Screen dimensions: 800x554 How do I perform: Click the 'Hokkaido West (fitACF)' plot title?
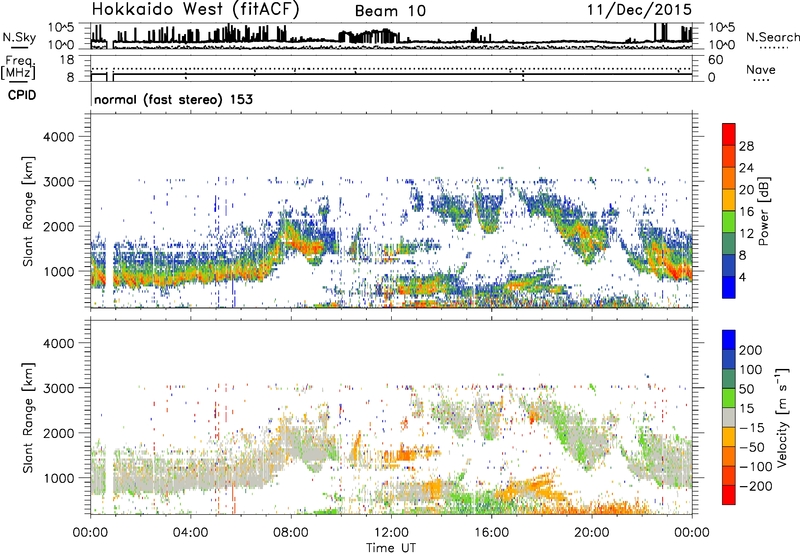pyautogui.click(x=195, y=9)
